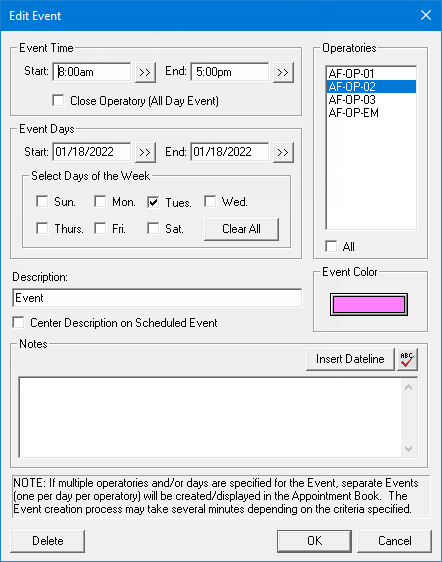Enable Close Operatory All Day Event
This screenshot has width=442, height=562.
click(x=58, y=100)
